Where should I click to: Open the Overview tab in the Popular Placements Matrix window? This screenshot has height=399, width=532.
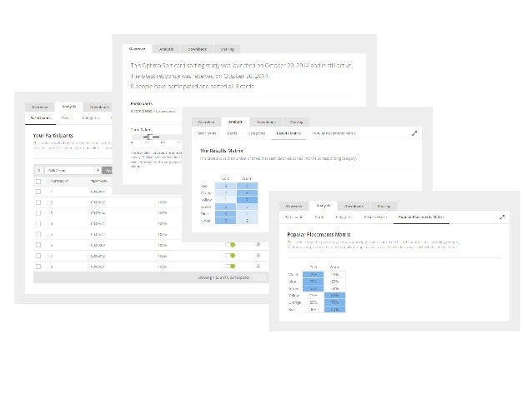pos(294,206)
